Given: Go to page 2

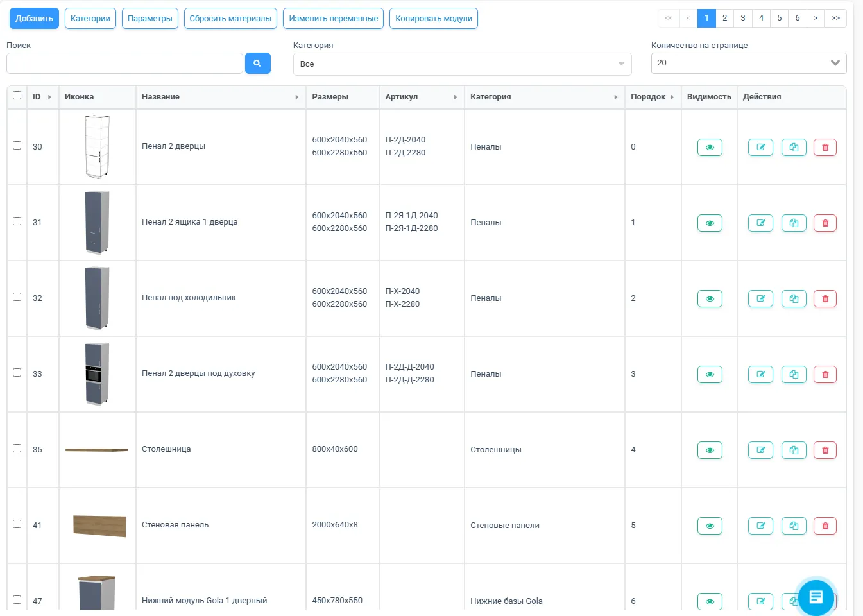Looking at the screenshot, I should pyautogui.click(x=725, y=18).
